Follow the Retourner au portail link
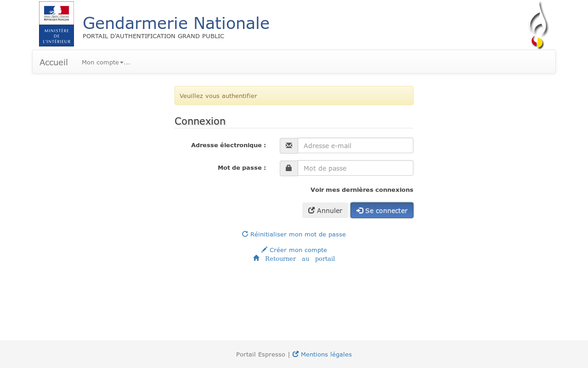The width and height of the screenshot is (588, 368). (x=294, y=259)
